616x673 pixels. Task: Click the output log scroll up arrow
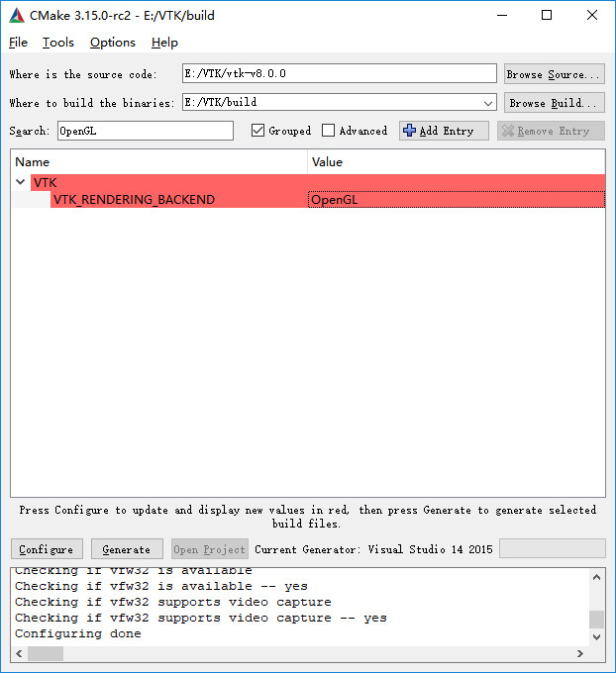tap(596, 577)
